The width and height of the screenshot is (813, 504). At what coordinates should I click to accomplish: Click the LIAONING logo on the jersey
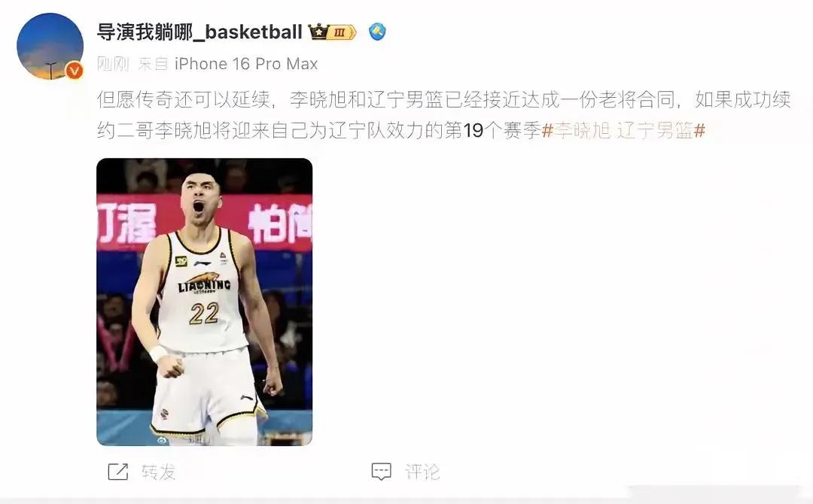coord(204,284)
